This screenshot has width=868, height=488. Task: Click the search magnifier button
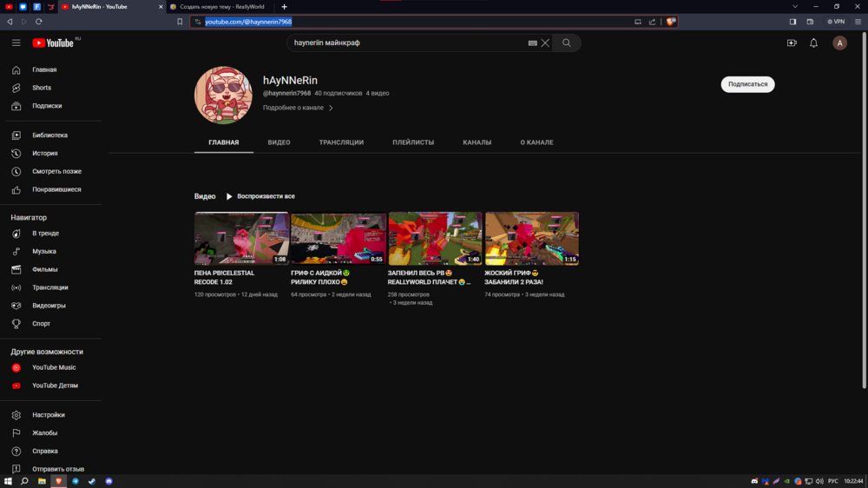(566, 43)
